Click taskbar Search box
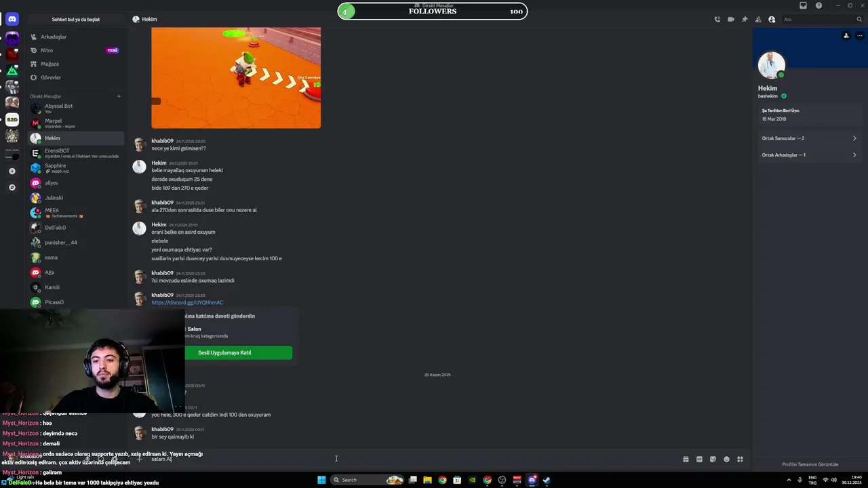The width and height of the screenshot is (868, 488). (366, 480)
